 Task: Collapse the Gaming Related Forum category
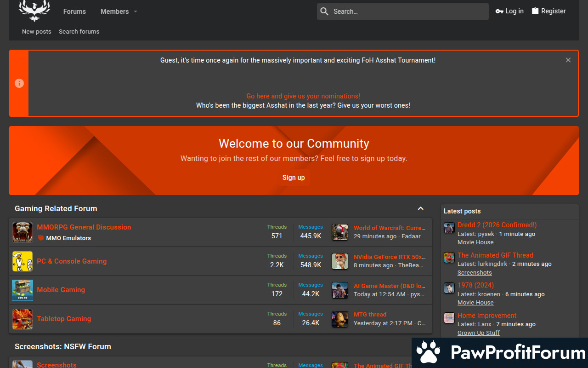click(x=420, y=209)
